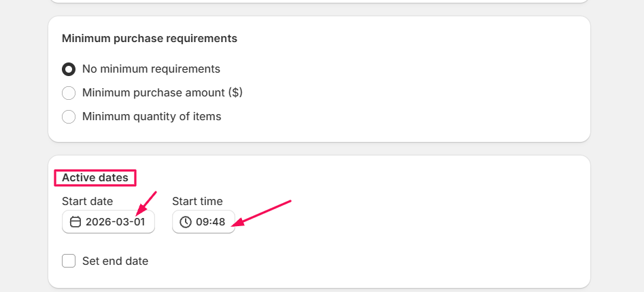Click the "Set end date" label text
The image size is (644, 292).
[x=115, y=261]
